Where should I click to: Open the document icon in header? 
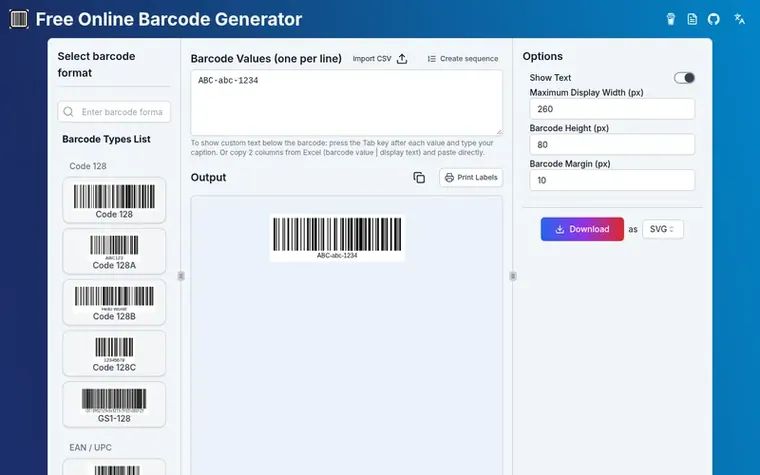coord(692,19)
